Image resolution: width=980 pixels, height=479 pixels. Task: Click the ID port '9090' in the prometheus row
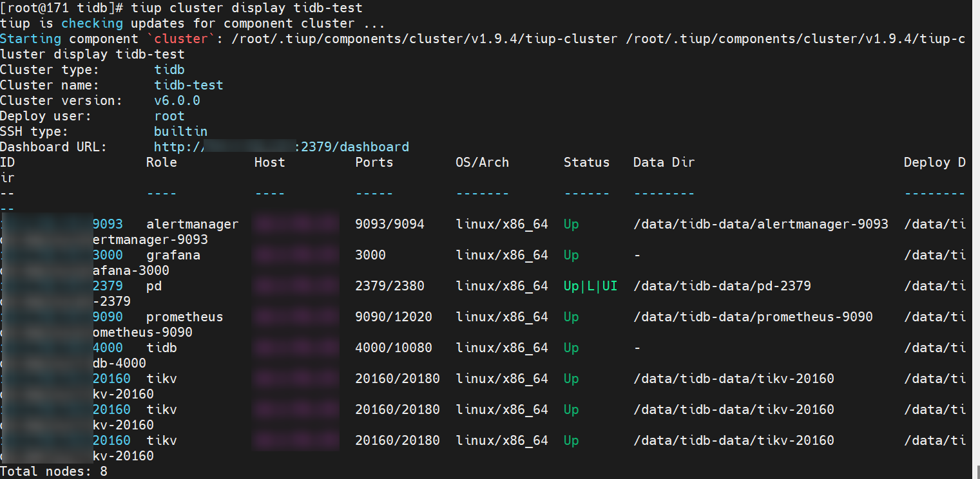(108, 317)
